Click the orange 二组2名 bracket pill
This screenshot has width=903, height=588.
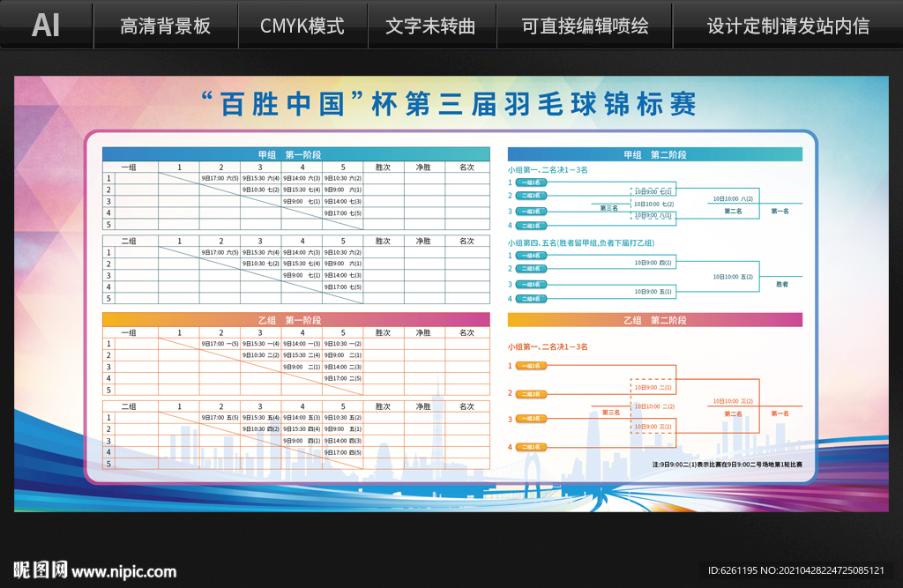[x=530, y=394]
